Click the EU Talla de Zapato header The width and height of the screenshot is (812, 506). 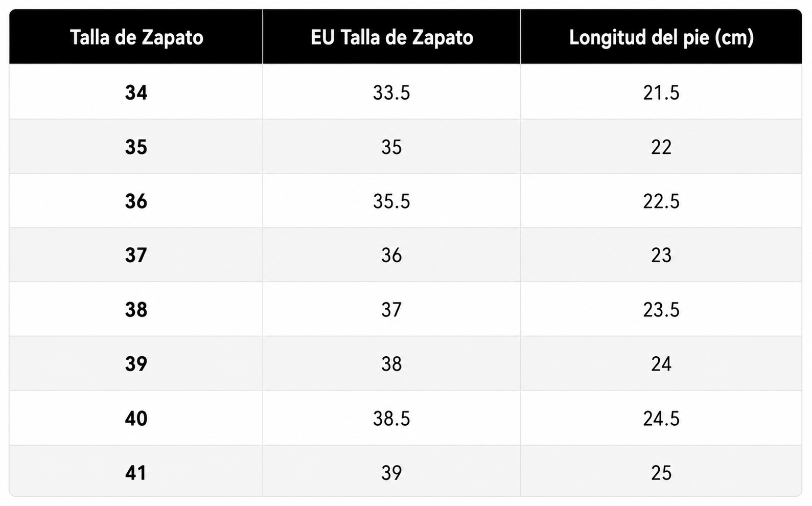click(391, 37)
